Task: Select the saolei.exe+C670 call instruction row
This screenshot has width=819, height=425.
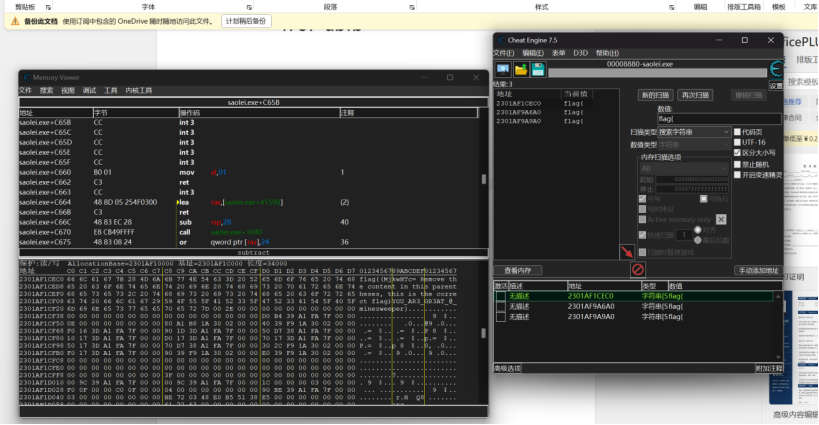Action: click(x=249, y=232)
